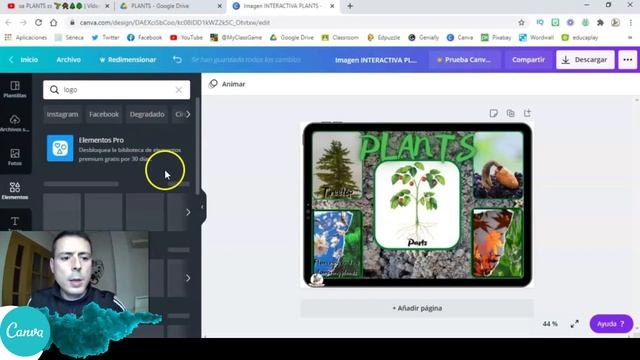Open Canva bookmark

[460, 38]
